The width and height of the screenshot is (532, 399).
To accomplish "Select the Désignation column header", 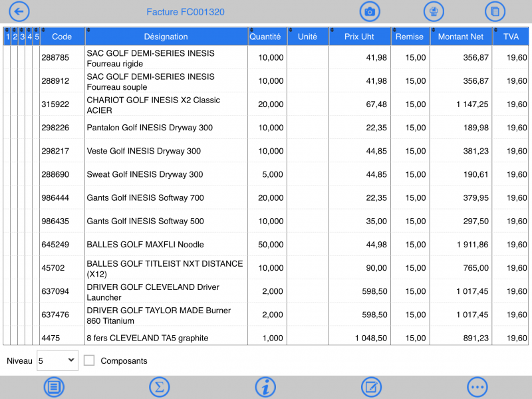I will coord(166,37).
